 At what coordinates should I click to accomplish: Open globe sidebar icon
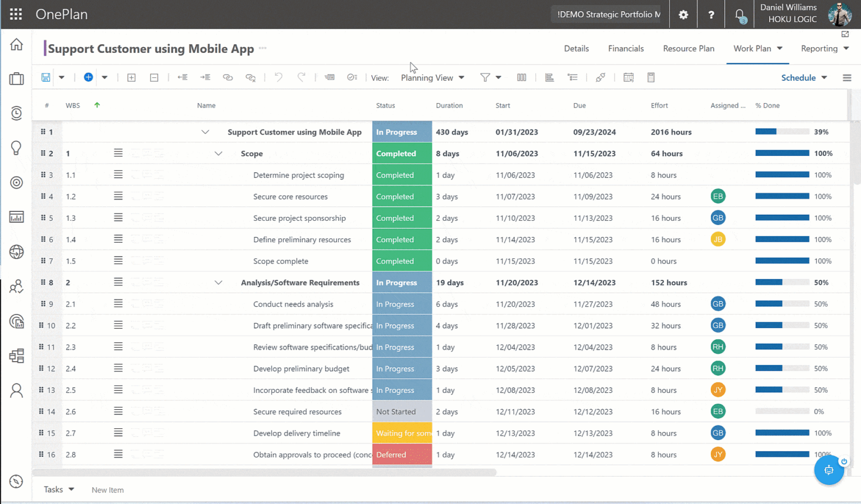click(16, 252)
